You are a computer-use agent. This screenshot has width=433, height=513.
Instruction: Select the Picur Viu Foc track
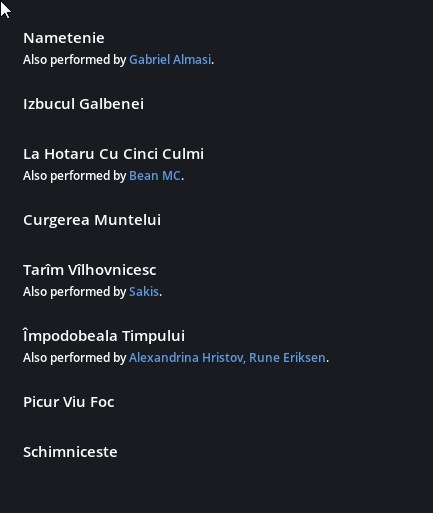[x=69, y=402]
